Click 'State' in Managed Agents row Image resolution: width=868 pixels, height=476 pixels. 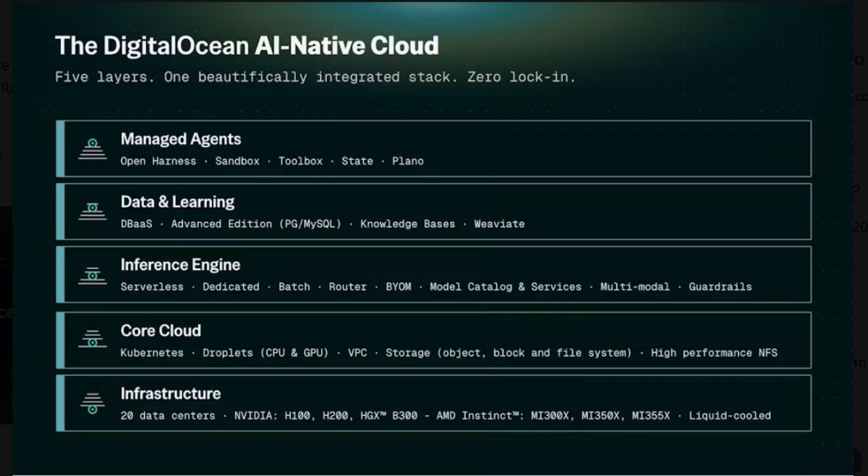357,161
